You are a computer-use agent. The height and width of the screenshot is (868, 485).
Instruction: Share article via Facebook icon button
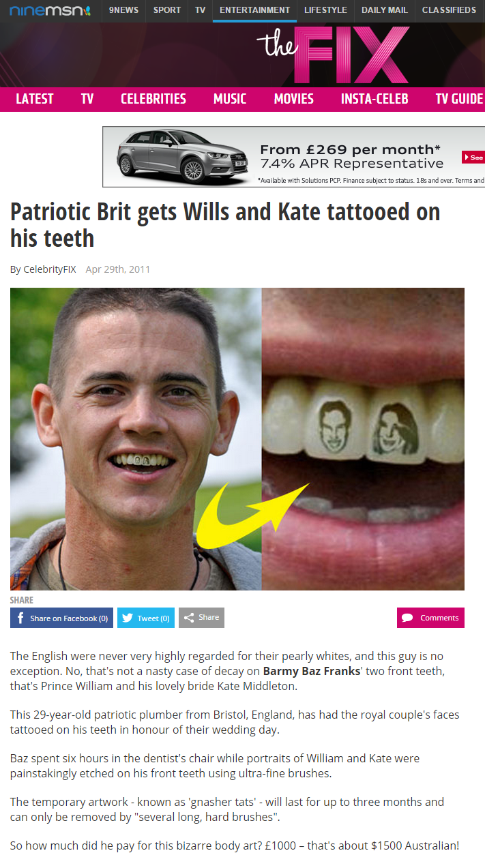tap(61, 618)
